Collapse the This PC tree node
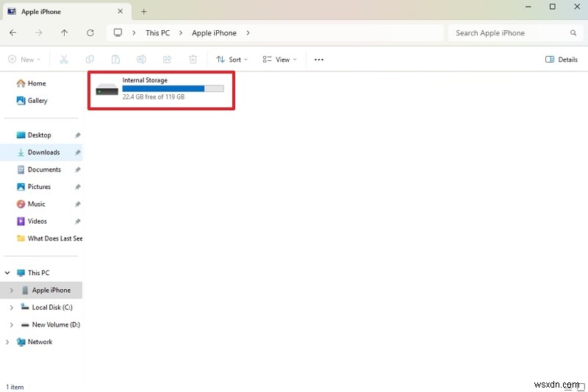 click(x=7, y=273)
